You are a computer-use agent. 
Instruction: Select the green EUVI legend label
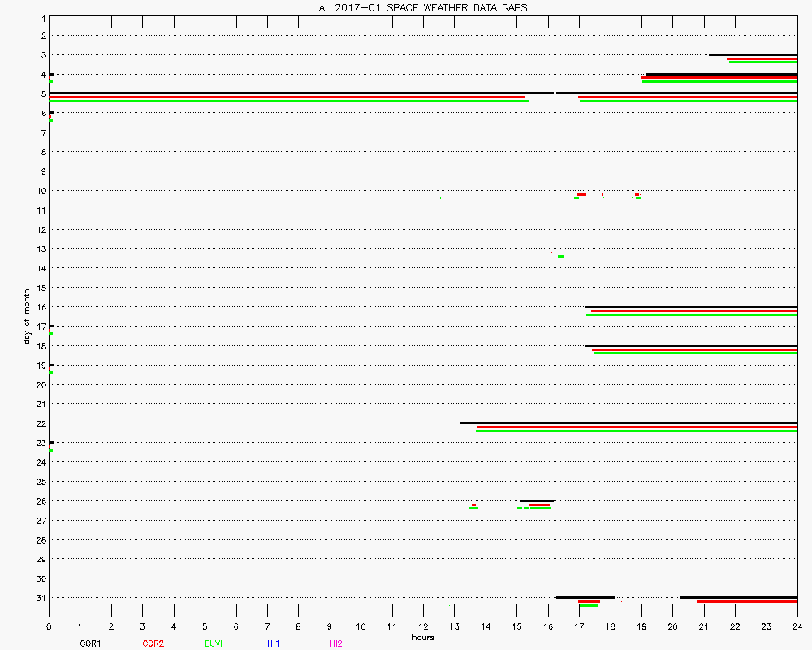point(214,643)
